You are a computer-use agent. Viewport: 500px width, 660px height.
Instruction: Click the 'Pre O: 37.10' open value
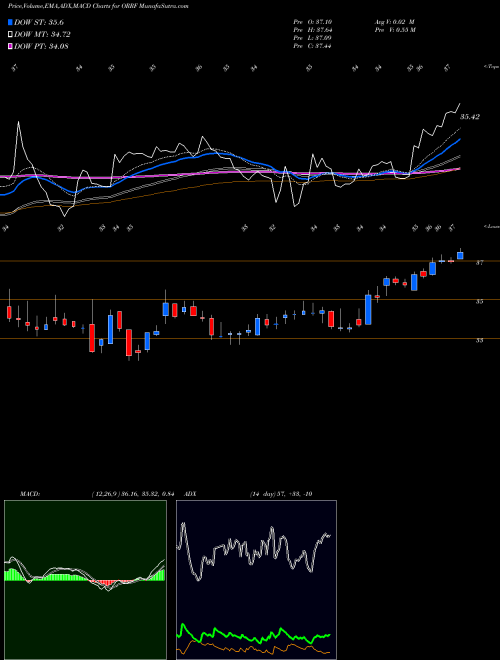(x=313, y=22)
